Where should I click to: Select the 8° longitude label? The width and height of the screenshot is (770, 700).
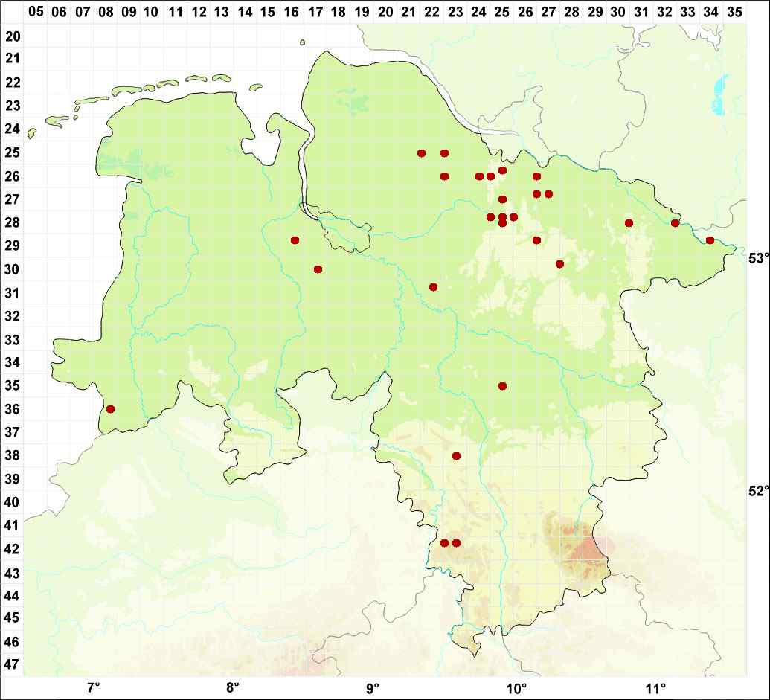(233, 687)
